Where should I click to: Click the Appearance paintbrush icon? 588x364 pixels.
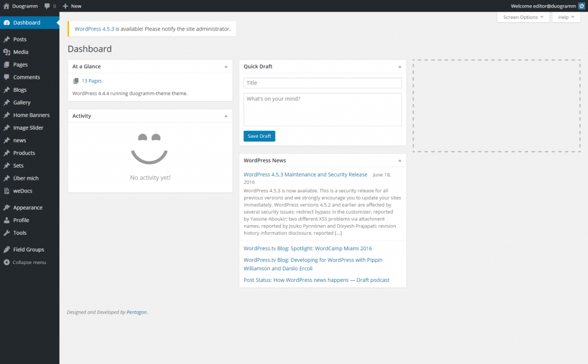coord(6,208)
